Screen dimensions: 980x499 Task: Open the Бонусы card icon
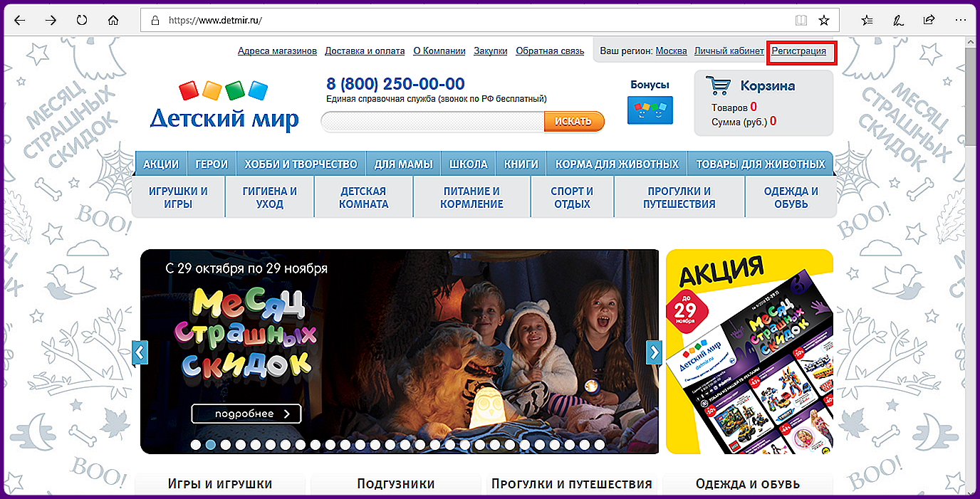click(650, 110)
